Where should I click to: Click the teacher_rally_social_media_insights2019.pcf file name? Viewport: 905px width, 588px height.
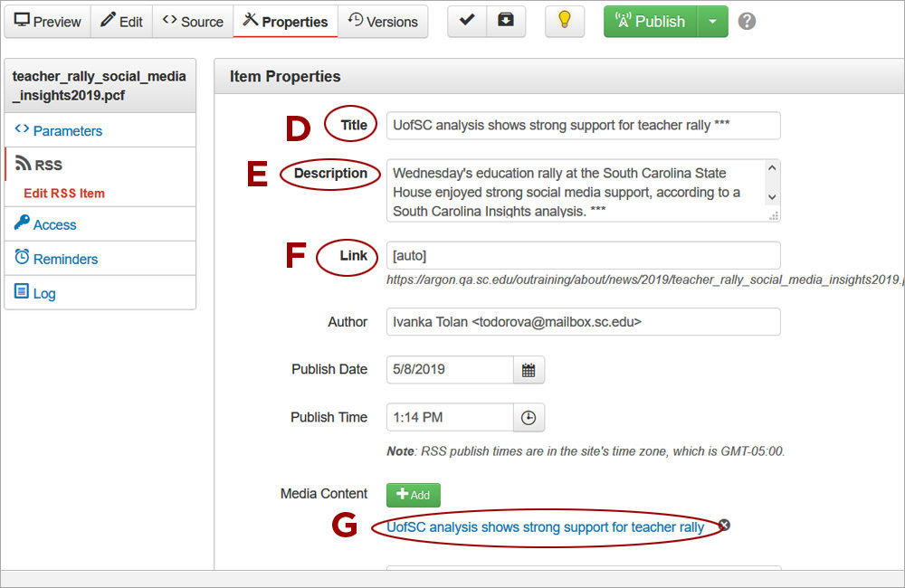99,85
